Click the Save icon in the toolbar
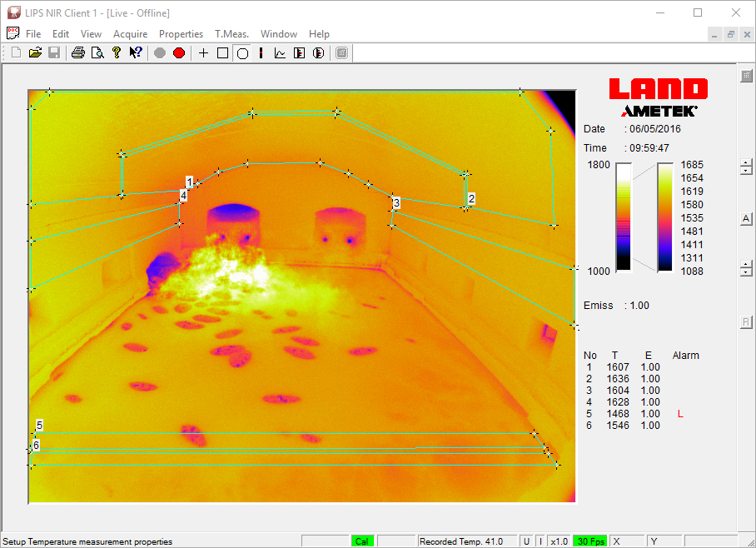 53,52
